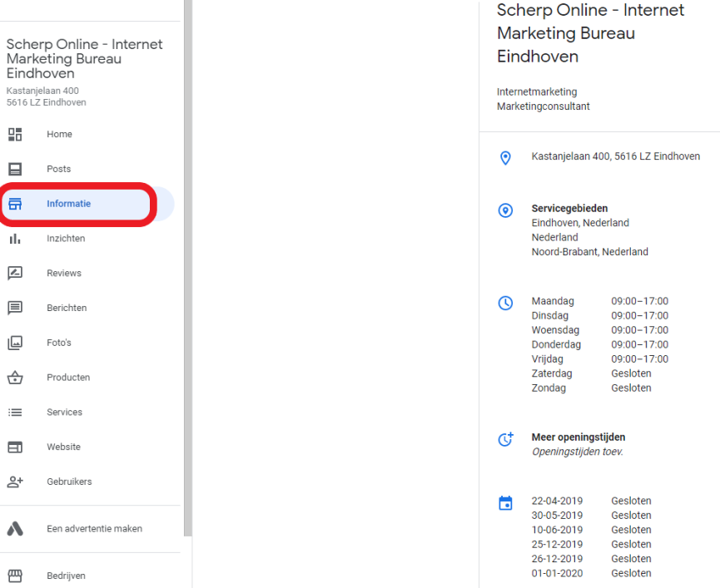The height and width of the screenshot is (588, 720).
Task: Click the 10-06-2019 special hours entry
Action: (x=592, y=530)
